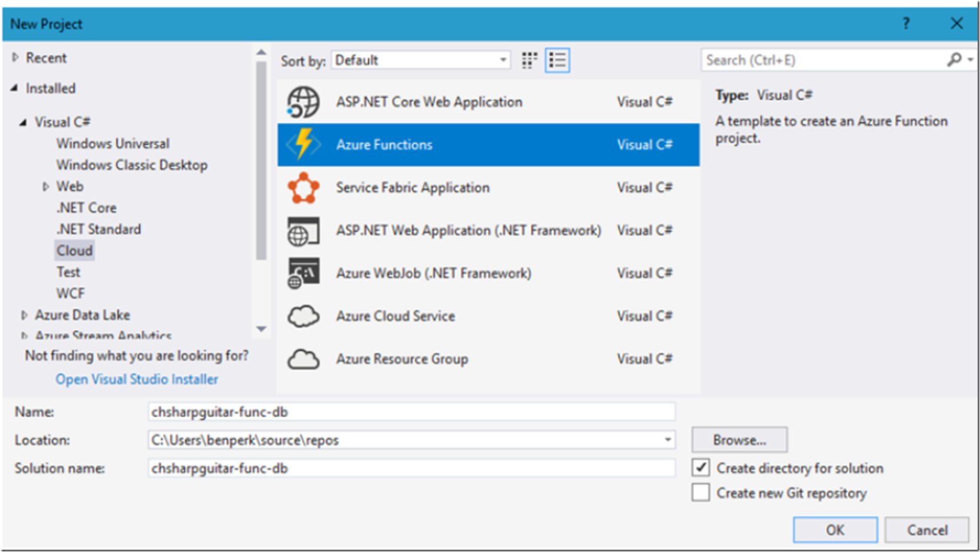Open the Location path dropdown arrow
980x552 pixels.
coord(667,440)
